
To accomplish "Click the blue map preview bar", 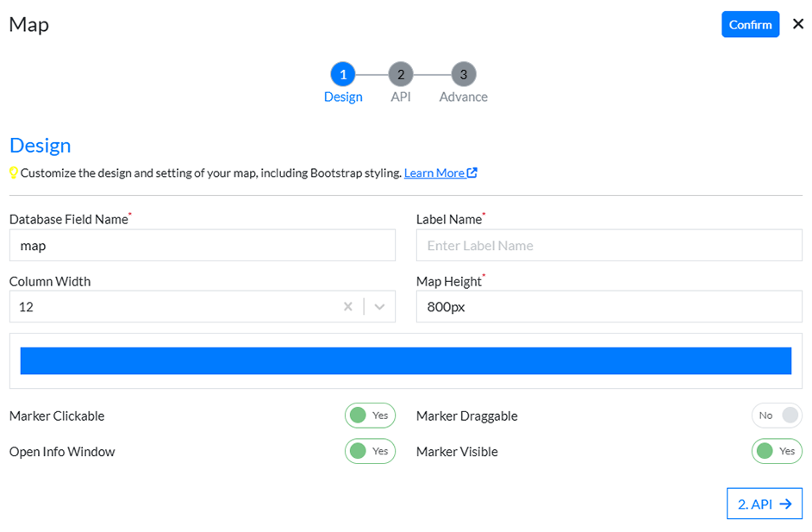I will point(405,360).
